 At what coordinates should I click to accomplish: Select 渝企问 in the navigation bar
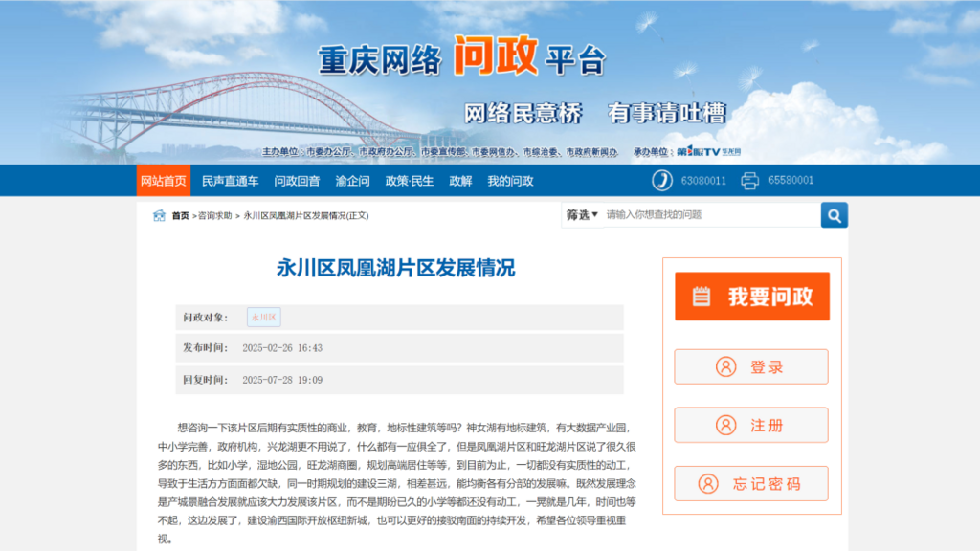click(x=352, y=181)
